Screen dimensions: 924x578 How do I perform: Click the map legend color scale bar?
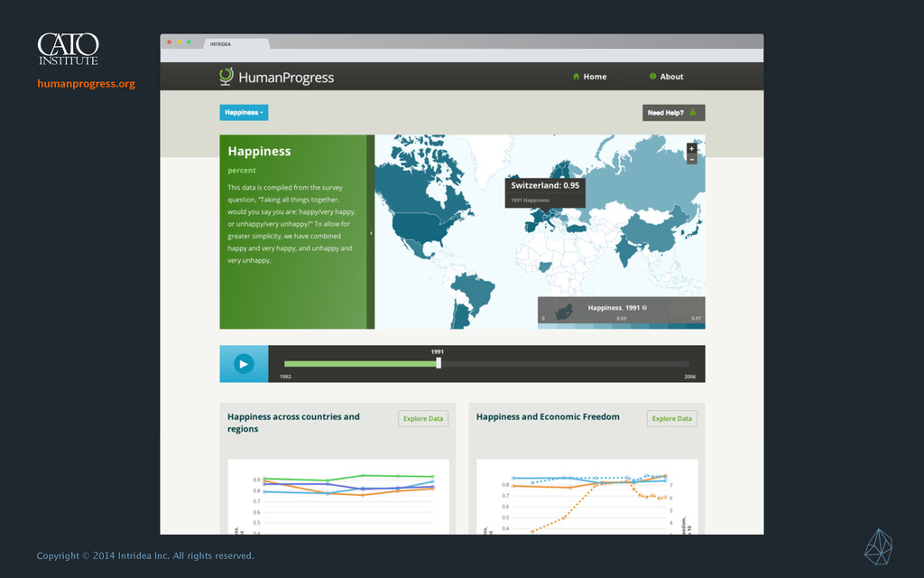point(621,325)
